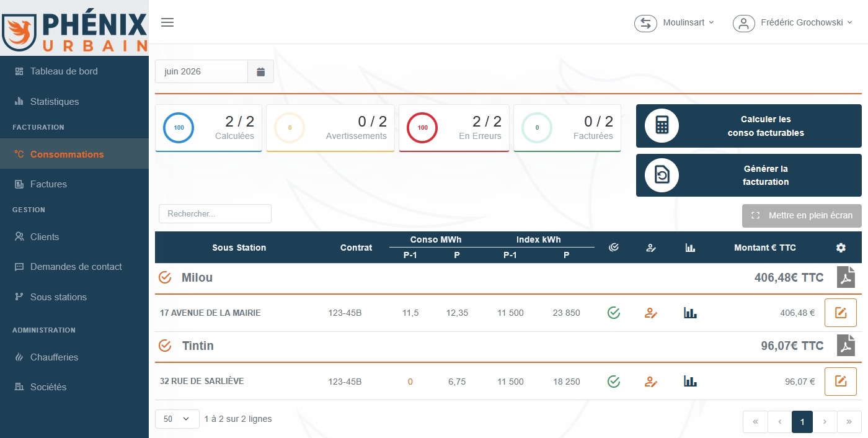Click the Avertissements 0 / 2 card
The image size is (868, 438).
pos(330,128)
